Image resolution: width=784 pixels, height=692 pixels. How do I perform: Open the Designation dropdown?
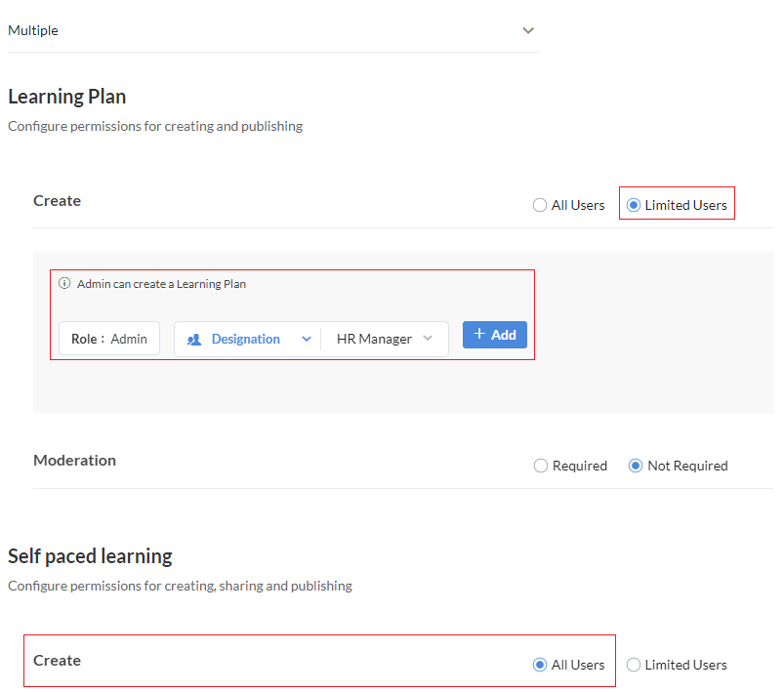point(306,340)
